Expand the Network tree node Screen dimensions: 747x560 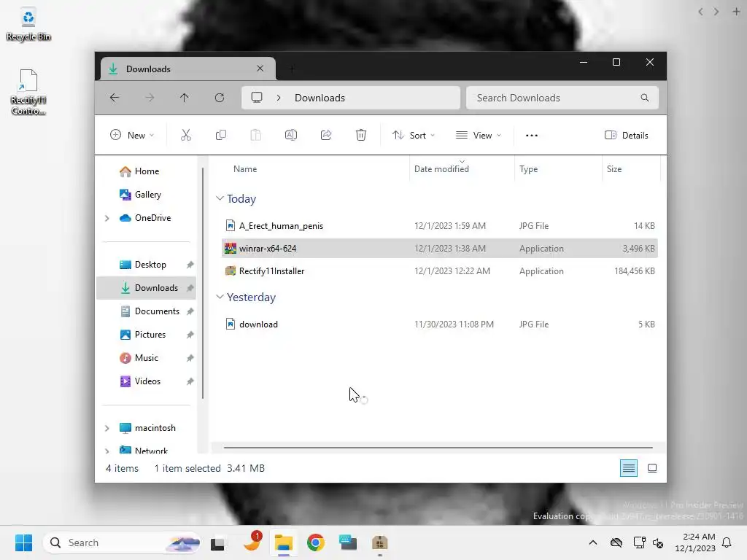click(107, 450)
